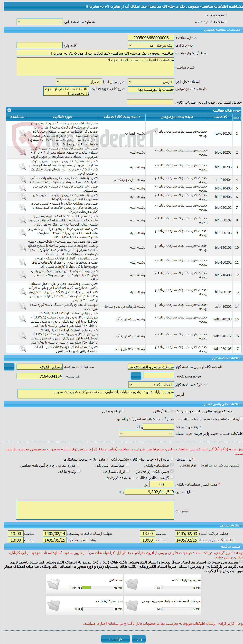Open view icon for row bld-080106
Viewport: 243px width, 644px height.
click(22, 233)
